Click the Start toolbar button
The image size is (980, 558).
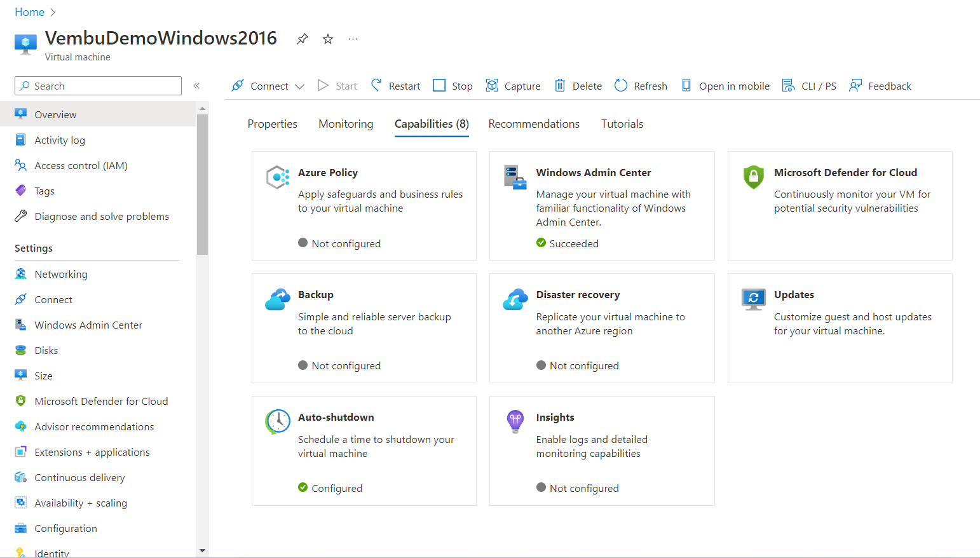click(337, 86)
